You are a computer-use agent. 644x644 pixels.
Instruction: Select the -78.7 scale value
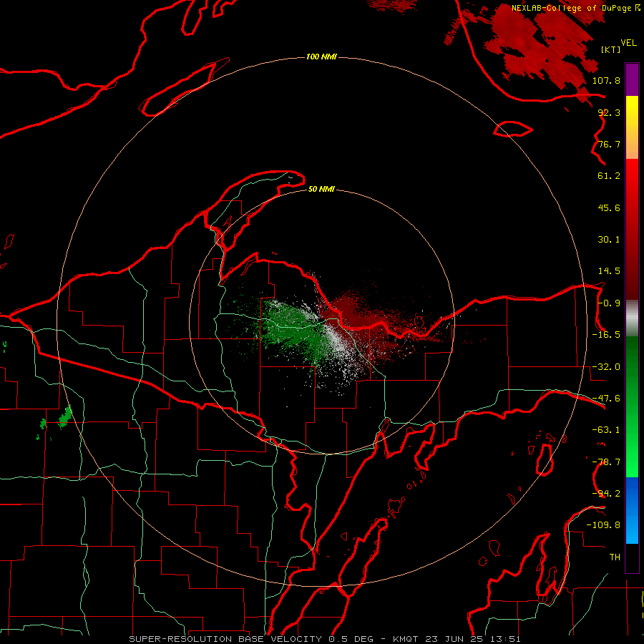point(606,462)
